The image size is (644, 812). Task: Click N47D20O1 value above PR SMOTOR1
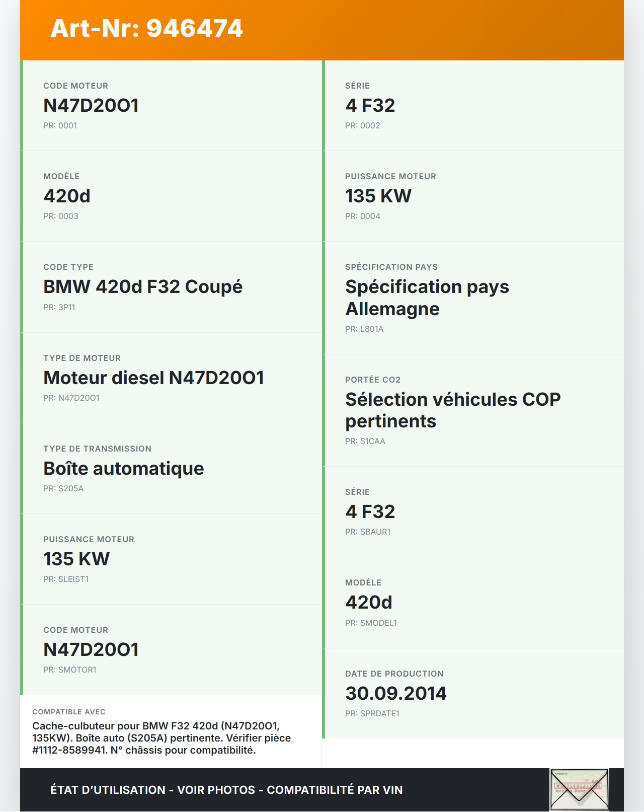pyautogui.click(x=91, y=650)
